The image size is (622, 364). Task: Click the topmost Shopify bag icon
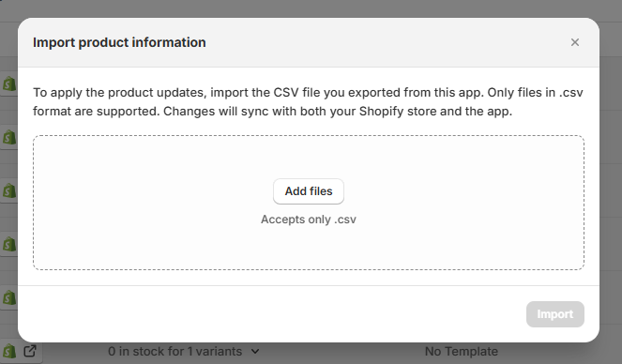click(x=9, y=83)
